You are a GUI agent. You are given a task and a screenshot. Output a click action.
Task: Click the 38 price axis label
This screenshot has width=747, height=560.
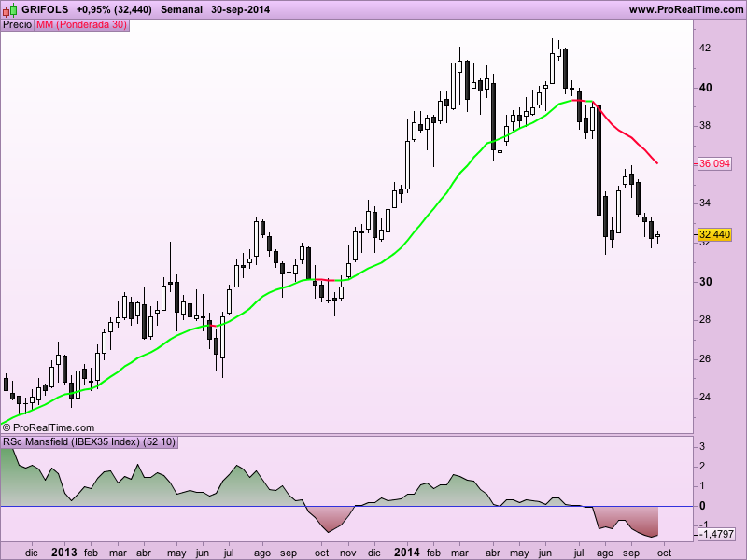(705, 126)
